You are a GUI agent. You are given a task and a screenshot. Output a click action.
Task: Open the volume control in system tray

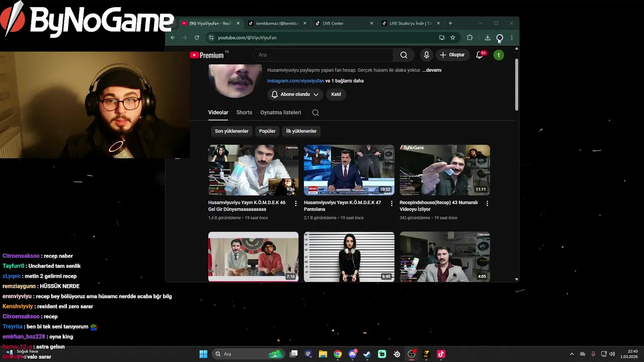tap(612, 354)
